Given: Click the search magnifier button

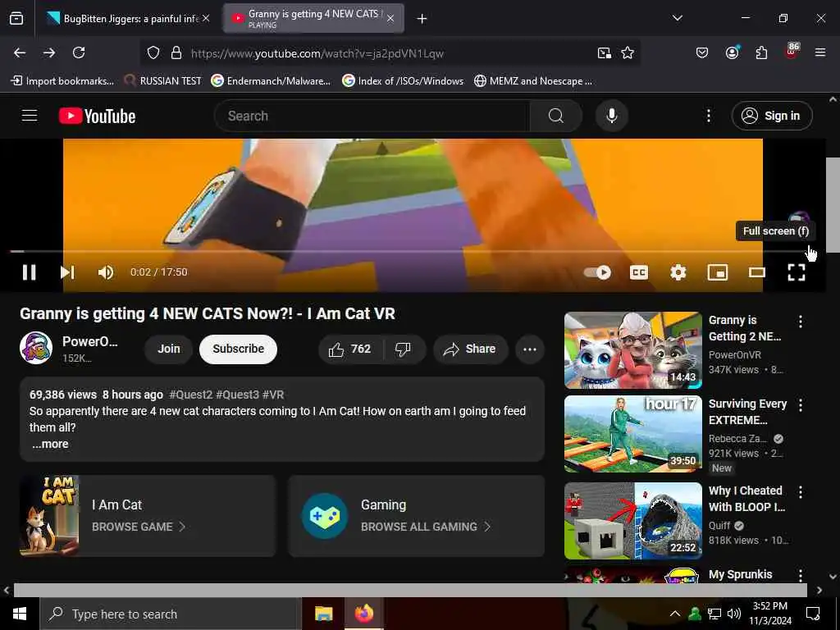Looking at the screenshot, I should 556,116.
